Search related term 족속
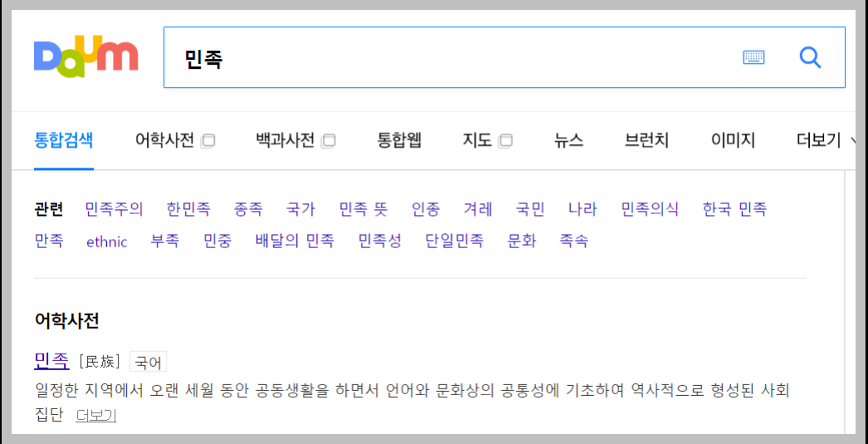868x444 pixels. (x=573, y=242)
